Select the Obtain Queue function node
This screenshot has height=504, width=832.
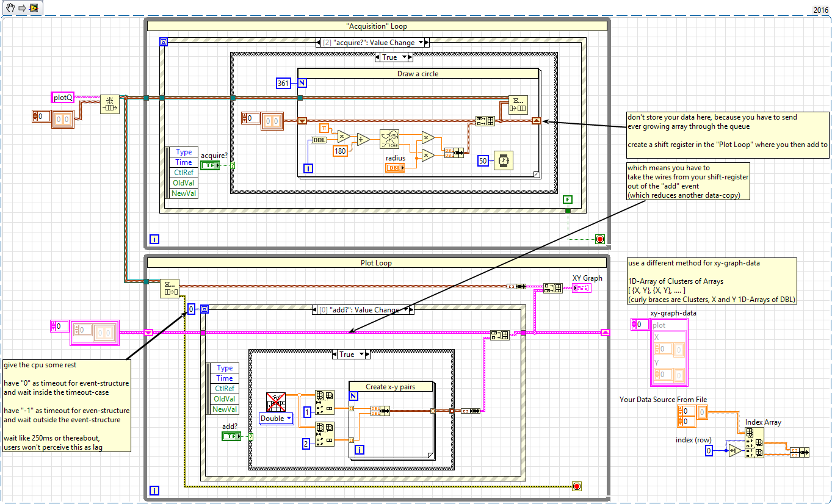110,104
